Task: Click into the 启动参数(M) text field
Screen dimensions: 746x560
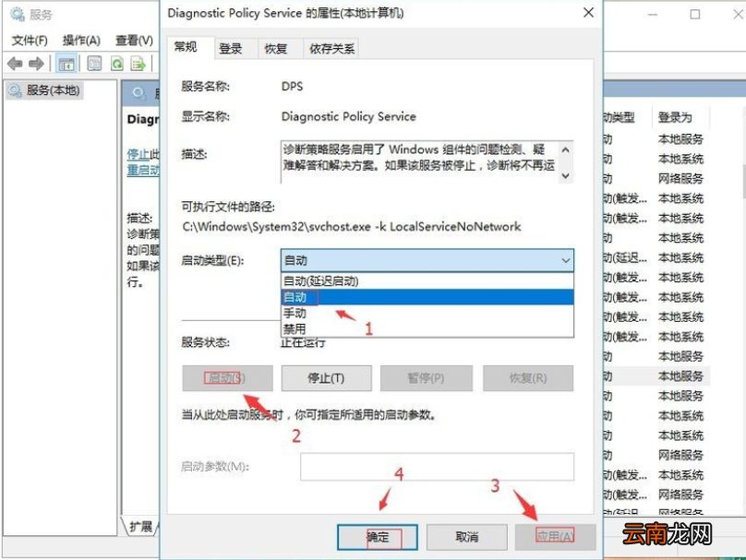Action: coord(438,466)
